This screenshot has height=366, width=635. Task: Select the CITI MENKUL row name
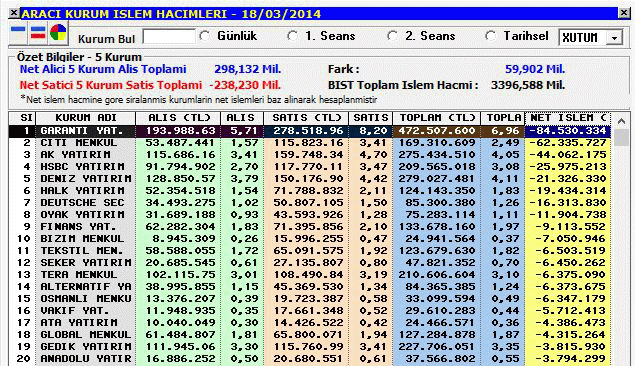[x=79, y=143]
